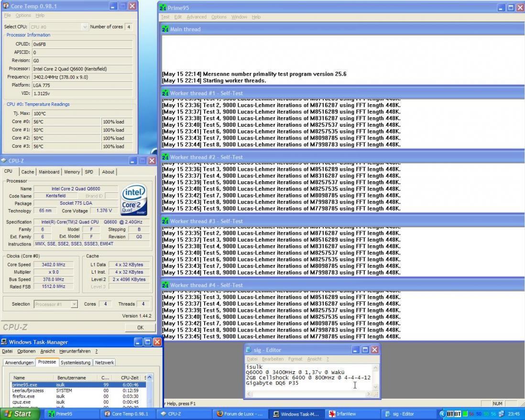This screenshot has height=420, width=525.
Task: Click the Core Temp title bar icon
Action: coord(6,6)
